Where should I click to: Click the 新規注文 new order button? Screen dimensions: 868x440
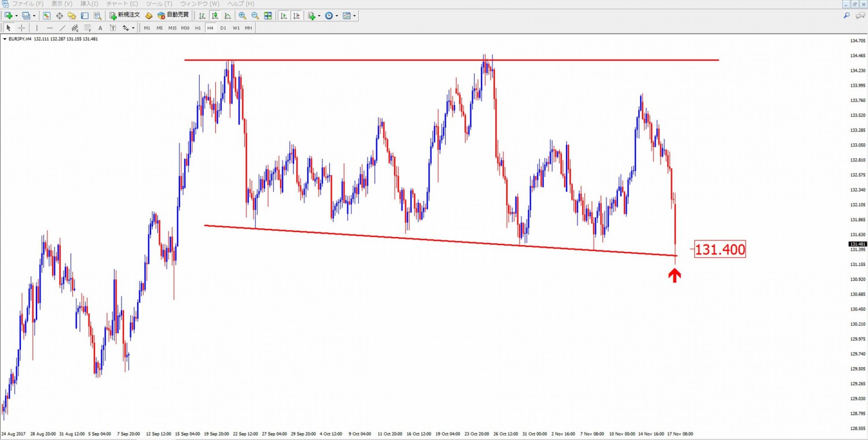124,16
